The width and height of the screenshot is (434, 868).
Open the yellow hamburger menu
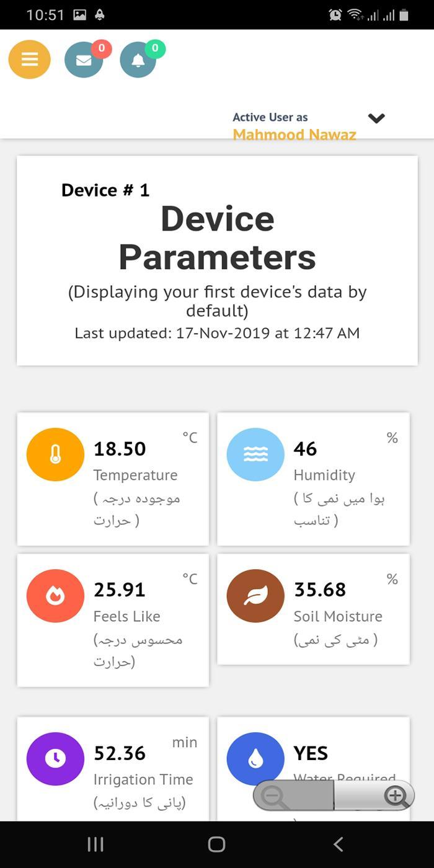pos(29,60)
